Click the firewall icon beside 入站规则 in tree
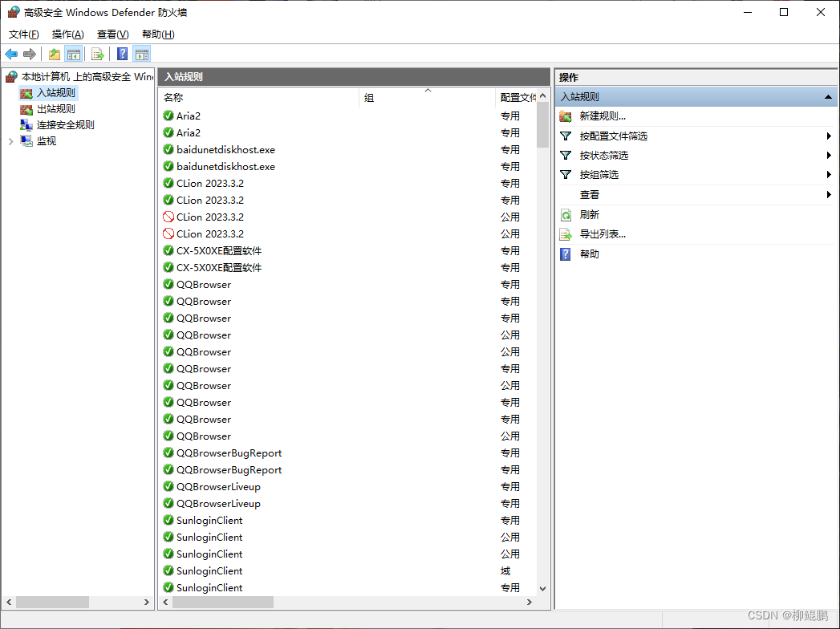Viewport: 840px width, 629px height. pyautogui.click(x=26, y=93)
